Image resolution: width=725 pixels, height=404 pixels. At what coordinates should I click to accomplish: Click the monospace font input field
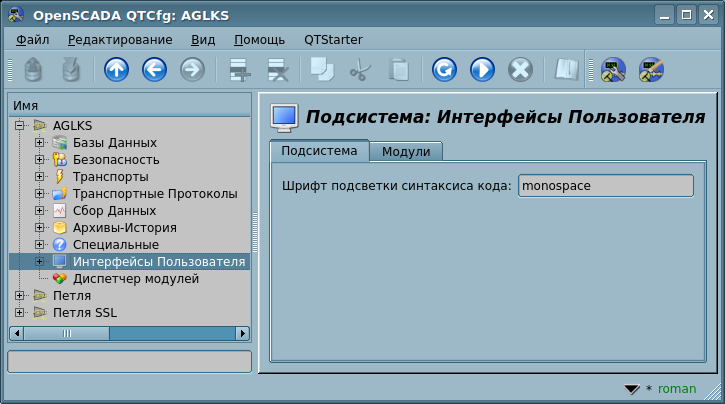tap(605, 186)
